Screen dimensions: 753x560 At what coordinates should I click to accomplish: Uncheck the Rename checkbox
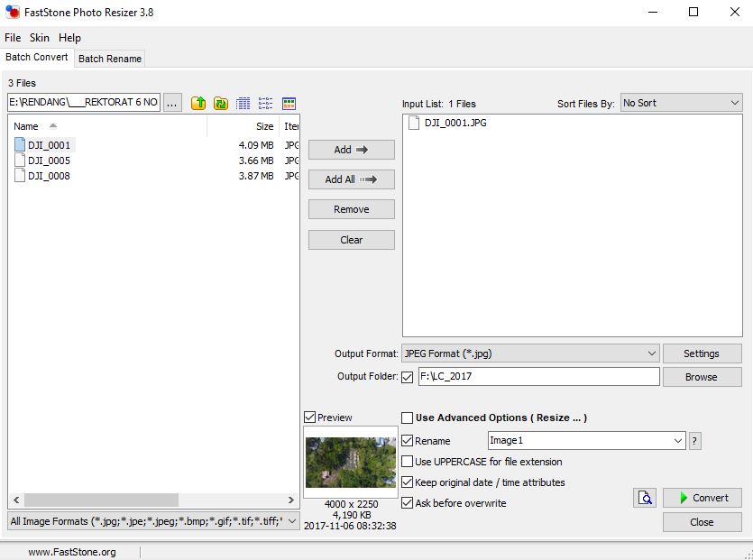[x=407, y=440]
